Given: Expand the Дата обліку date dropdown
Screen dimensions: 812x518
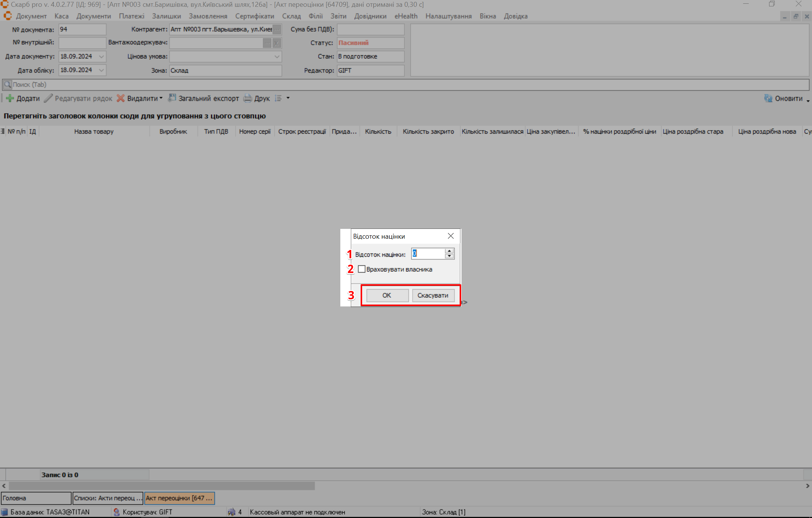Looking at the screenshot, I should pyautogui.click(x=101, y=70).
